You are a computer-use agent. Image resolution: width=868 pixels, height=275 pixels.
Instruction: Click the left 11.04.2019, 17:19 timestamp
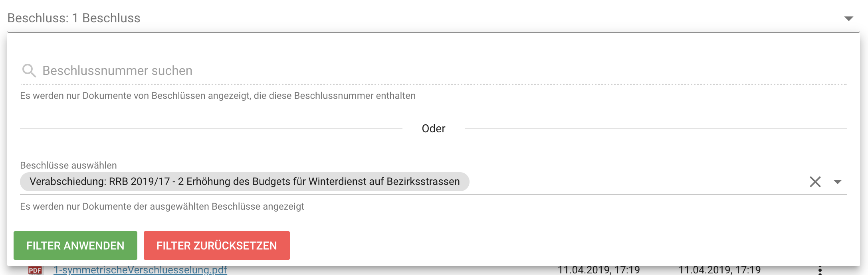[x=598, y=270]
